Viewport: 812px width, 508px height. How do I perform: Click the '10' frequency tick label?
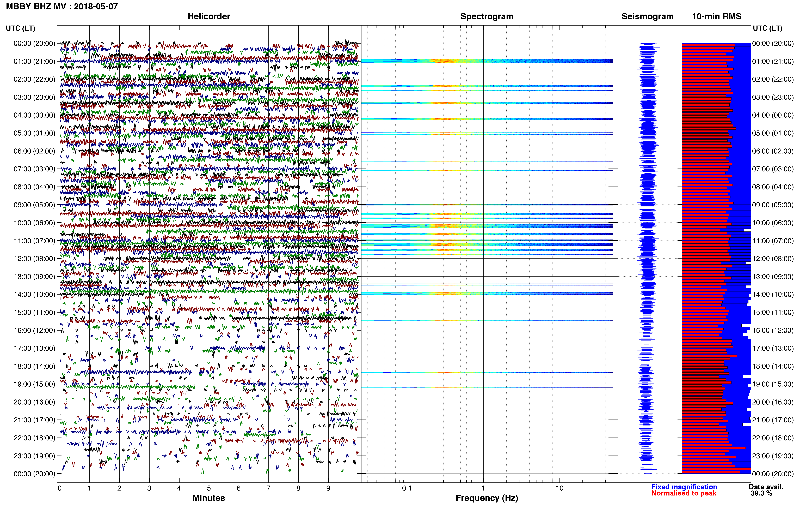(x=559, y=488)
